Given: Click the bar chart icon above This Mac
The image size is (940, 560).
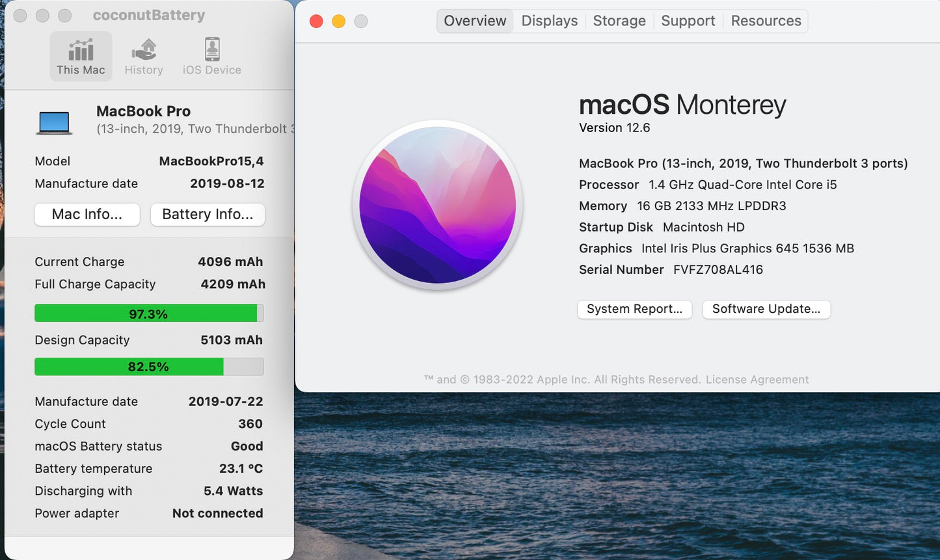Looking at the screenshot, I should 81,49.
